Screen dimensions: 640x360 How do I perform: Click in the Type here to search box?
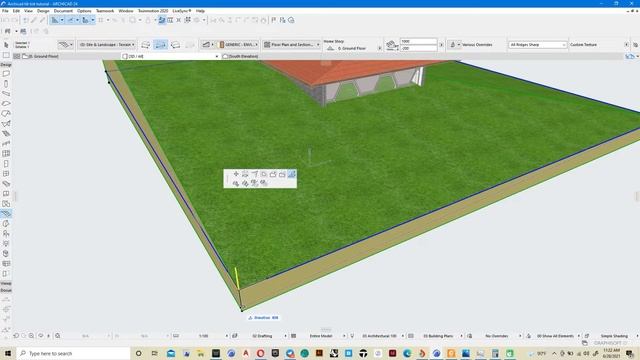pos(73,353)
